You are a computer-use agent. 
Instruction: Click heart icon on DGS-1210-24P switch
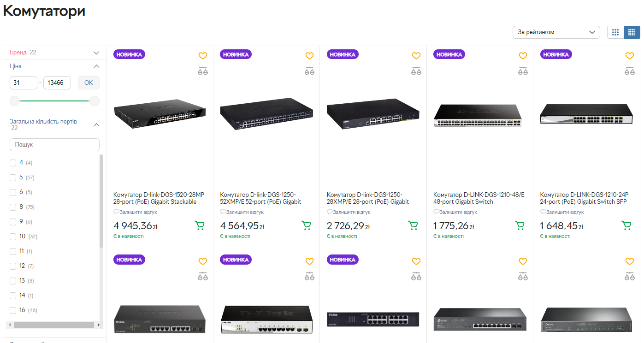(630, 56)
